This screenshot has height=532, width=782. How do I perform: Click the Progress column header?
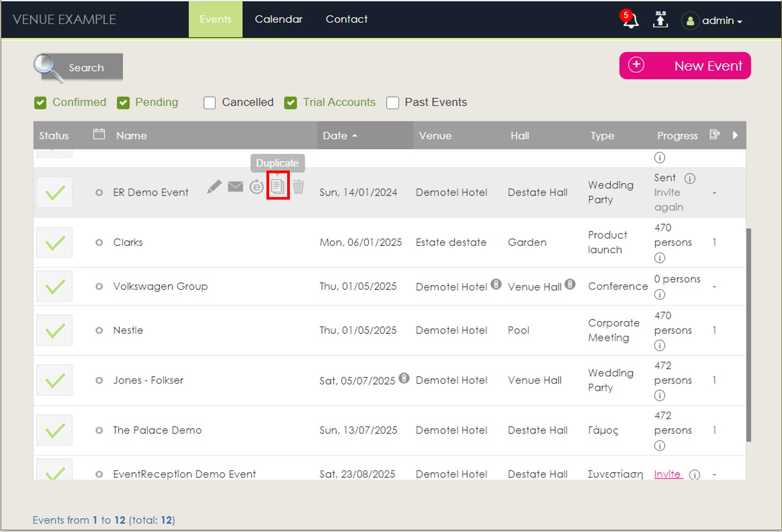point(678,136)
